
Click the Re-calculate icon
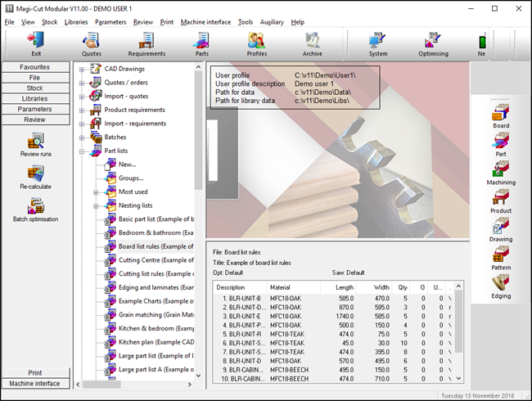(35, 178)
